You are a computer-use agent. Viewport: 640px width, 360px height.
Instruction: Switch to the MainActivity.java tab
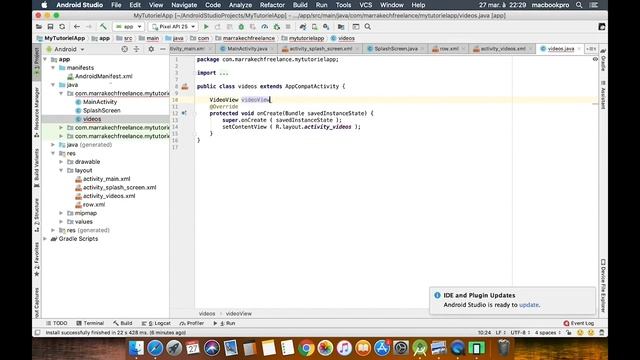(x=247, y=49)
